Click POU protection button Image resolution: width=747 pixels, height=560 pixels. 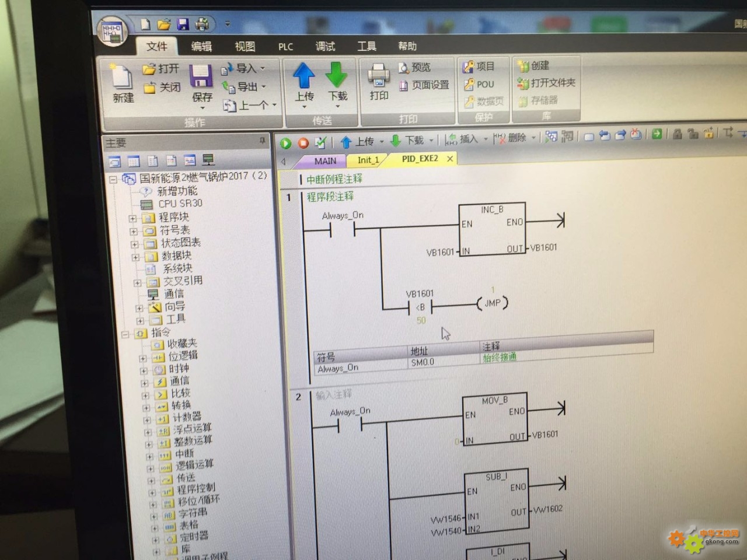[x=479, y=84]
